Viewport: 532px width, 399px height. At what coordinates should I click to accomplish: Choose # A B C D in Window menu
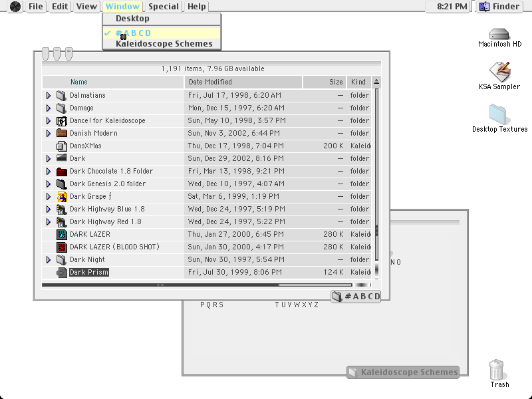tap(162, 33)
